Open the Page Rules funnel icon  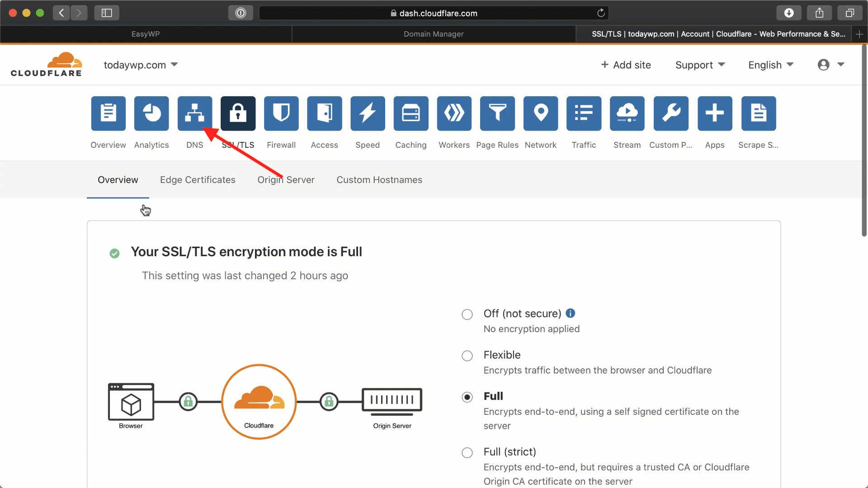click(497, 113)
